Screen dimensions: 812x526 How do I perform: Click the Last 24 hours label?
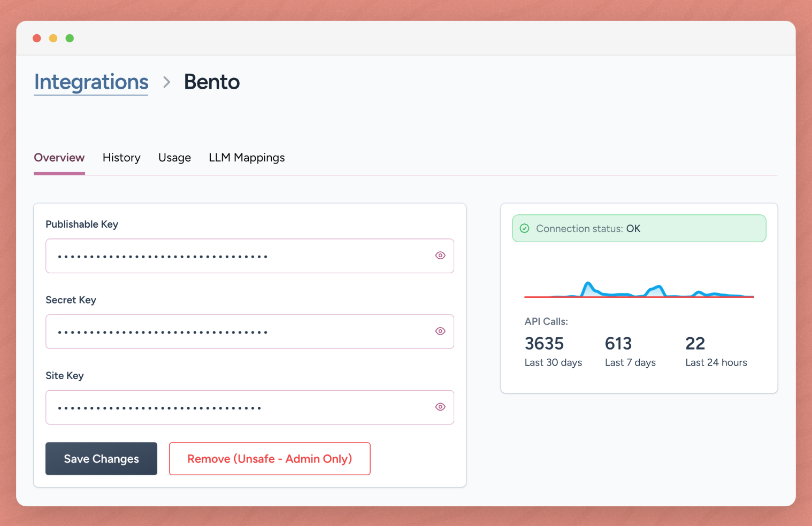pos(716,362)
